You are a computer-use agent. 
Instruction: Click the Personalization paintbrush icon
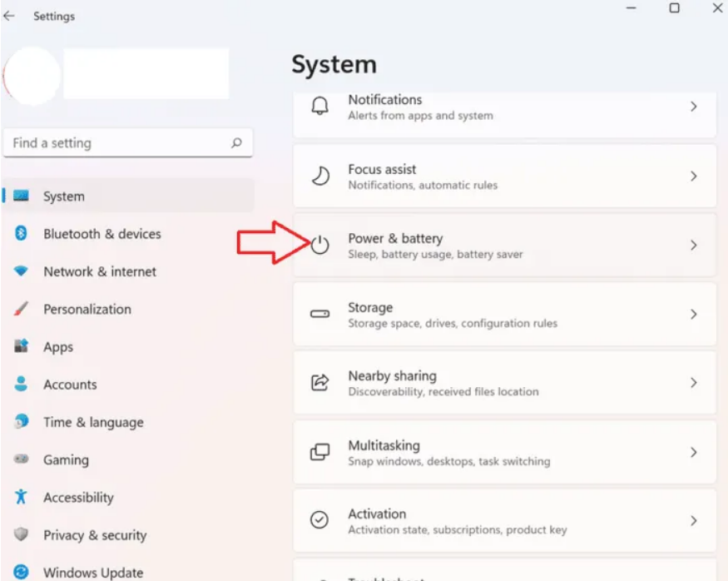(x=22, y=309)
